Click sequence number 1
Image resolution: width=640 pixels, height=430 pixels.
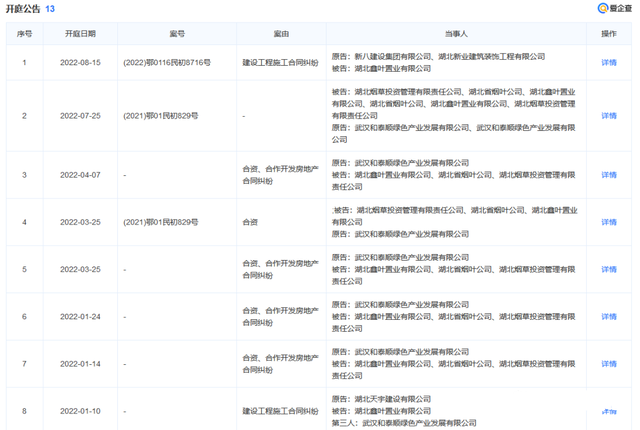24,62
